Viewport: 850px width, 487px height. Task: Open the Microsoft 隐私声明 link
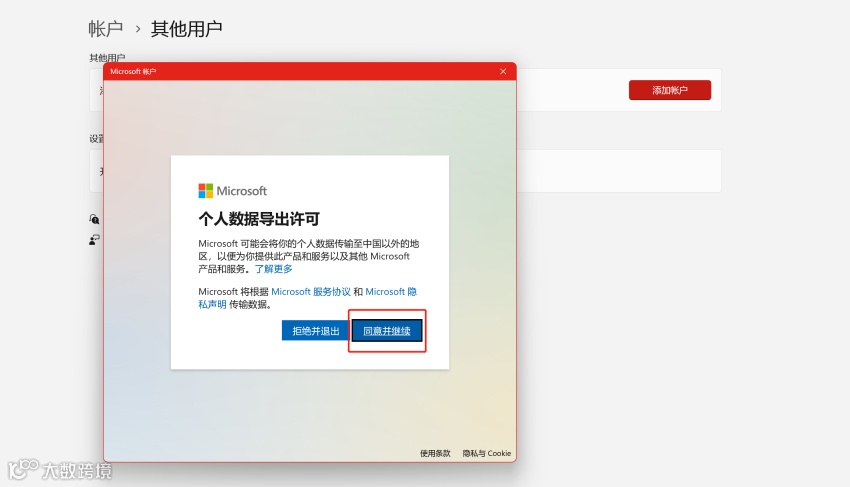click(x=391, y=292)
